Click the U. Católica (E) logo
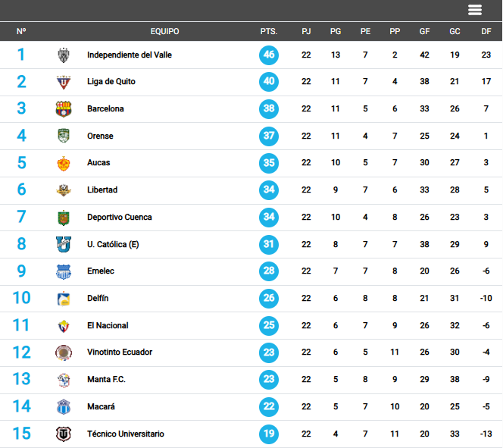Screen dimensions: 503x448 pyautogui.click(x=64, y=245)
